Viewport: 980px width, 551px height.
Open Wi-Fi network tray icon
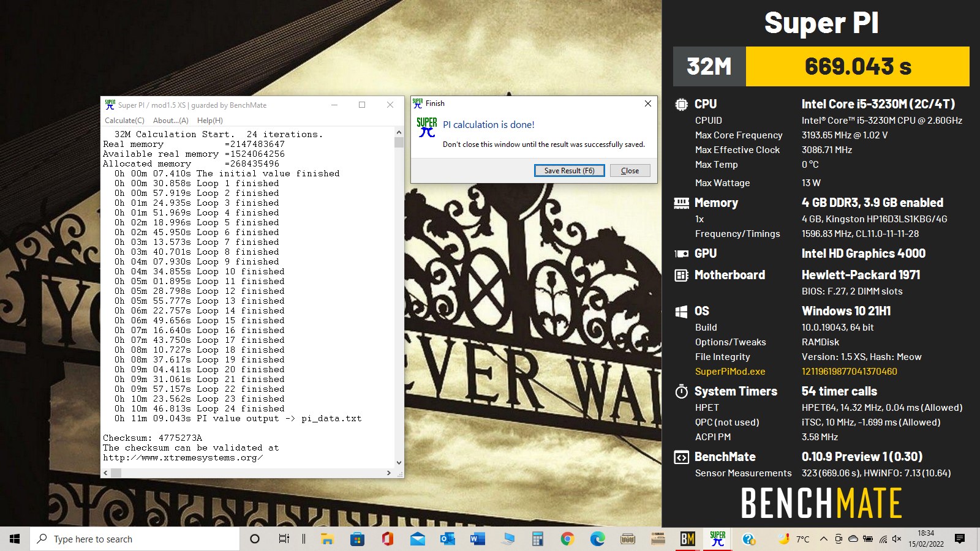point(883,539)
